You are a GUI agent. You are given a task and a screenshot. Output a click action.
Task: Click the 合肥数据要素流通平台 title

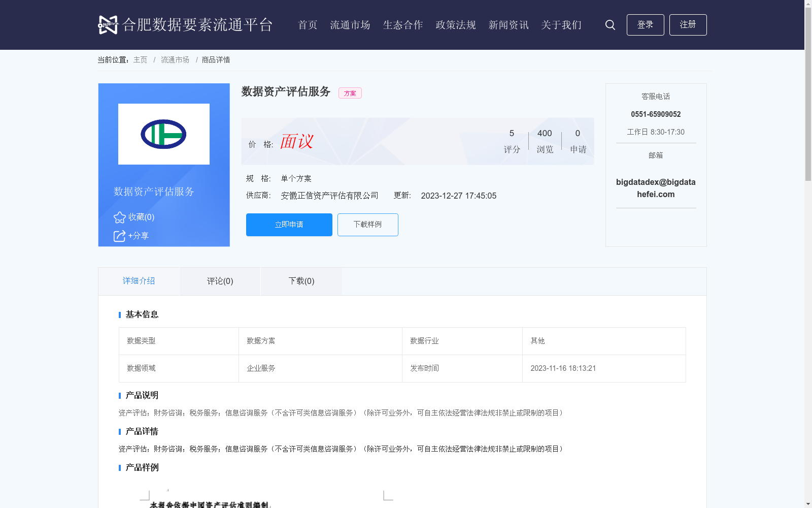(198, 25)
